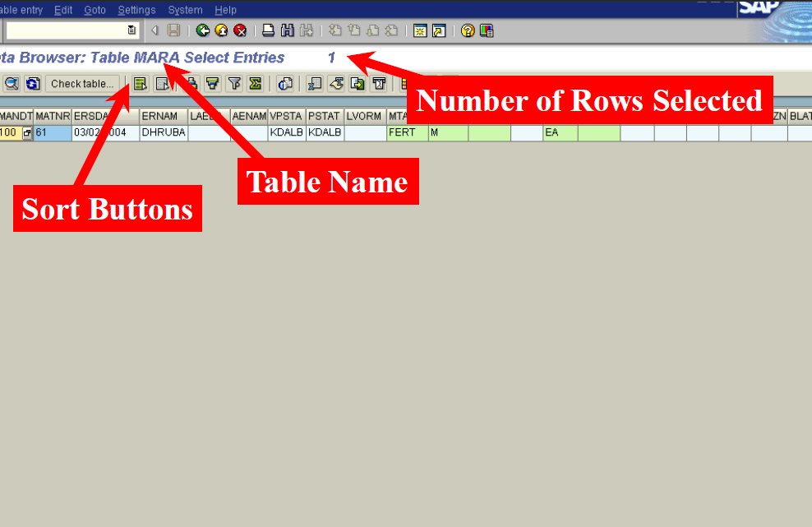Select the MATNR cell containing 61
The width and height of the screenshot is (812, 527).
53,132
